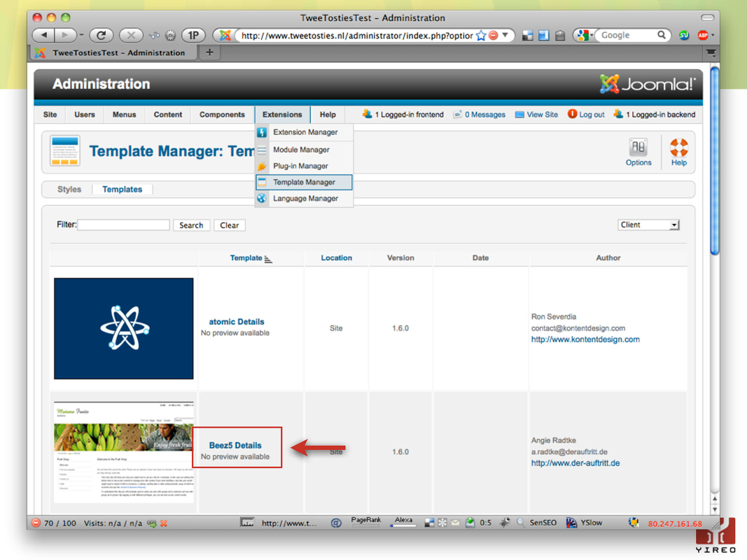Screen dimensions: 747x560
Task: Open the Adblock Plus dropdown arrow
Action: (x=713, y=35)
